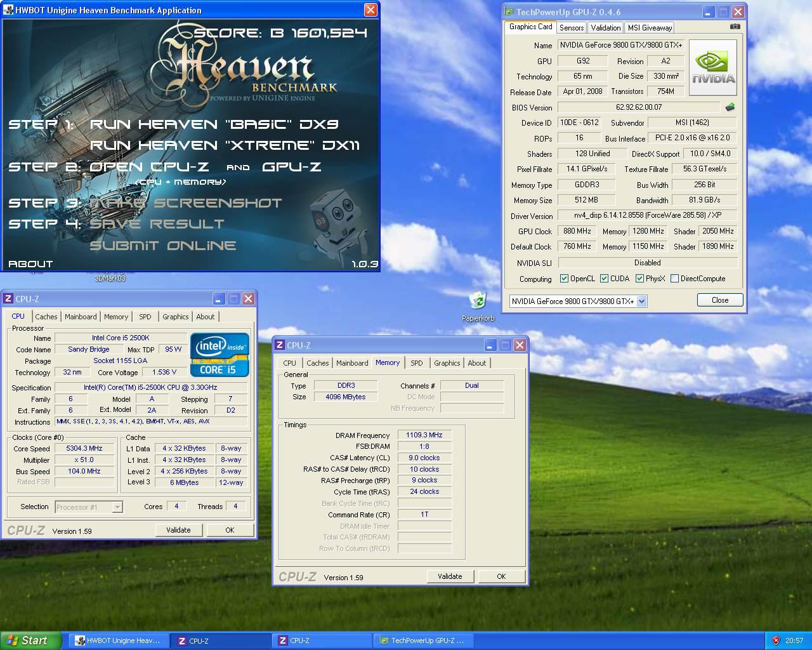Open the Papierkorb recycle bin icon

click(x=478, y=305)
